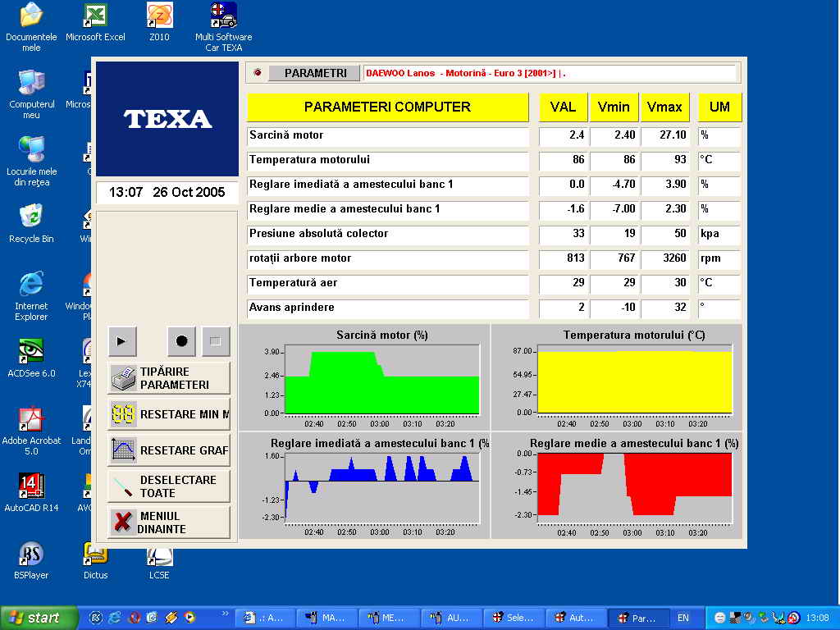Click the 27.10 Vmax cell for Sarcină motor
840x630 pixels.
point(664,135)
